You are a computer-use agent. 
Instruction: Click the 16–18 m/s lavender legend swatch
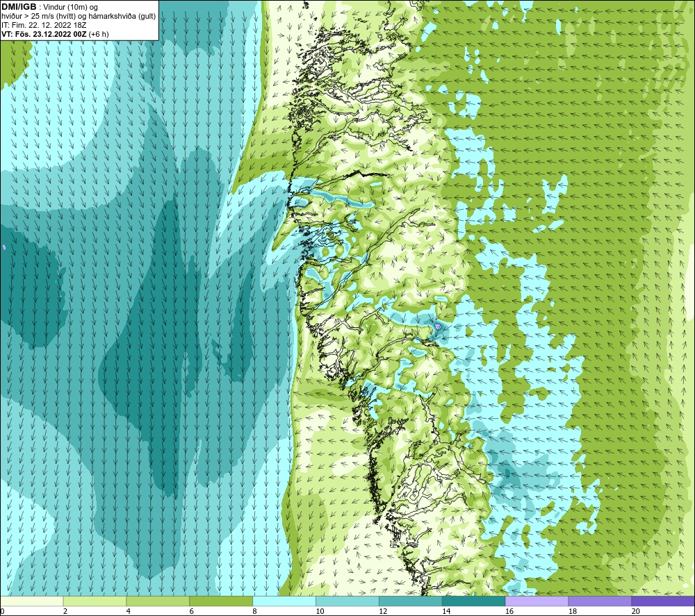click(537, 601)
